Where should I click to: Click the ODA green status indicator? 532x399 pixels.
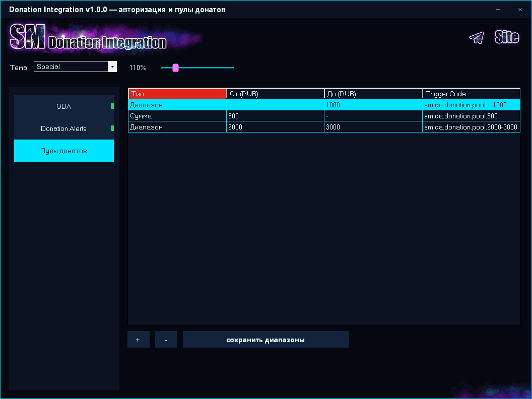tap(112, 106)
